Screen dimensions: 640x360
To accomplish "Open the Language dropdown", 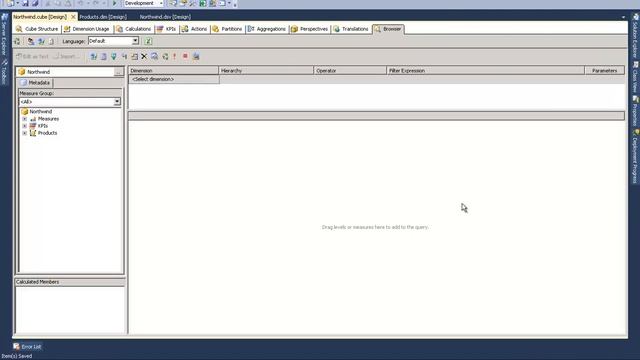I will click(135, 41).
